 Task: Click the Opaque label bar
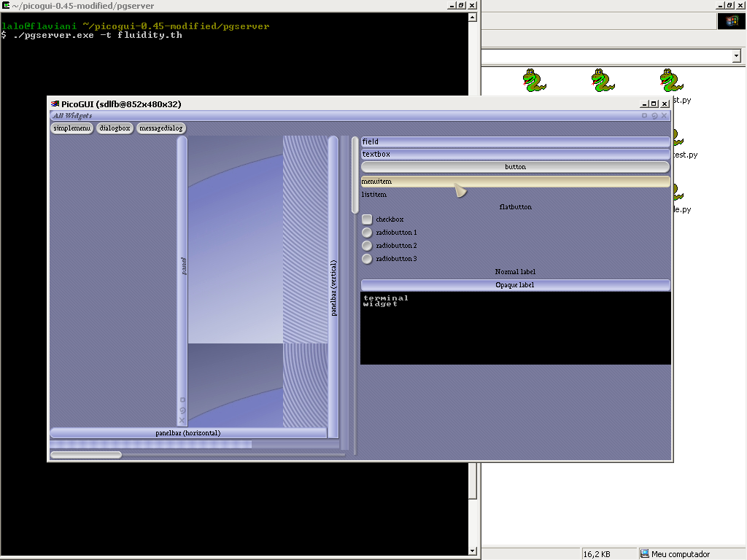click(516, 285)
